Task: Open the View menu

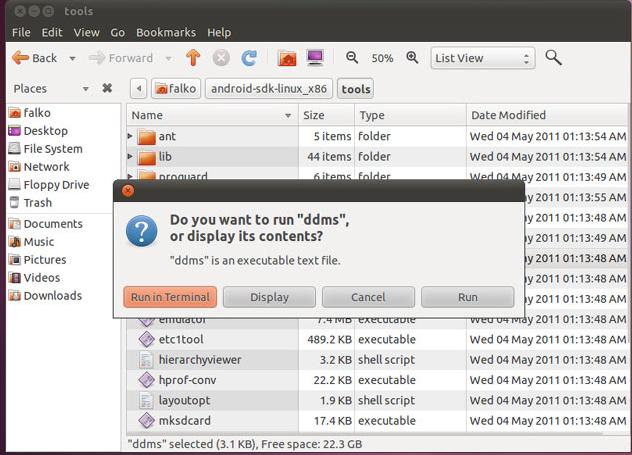Action: (86, 32)
